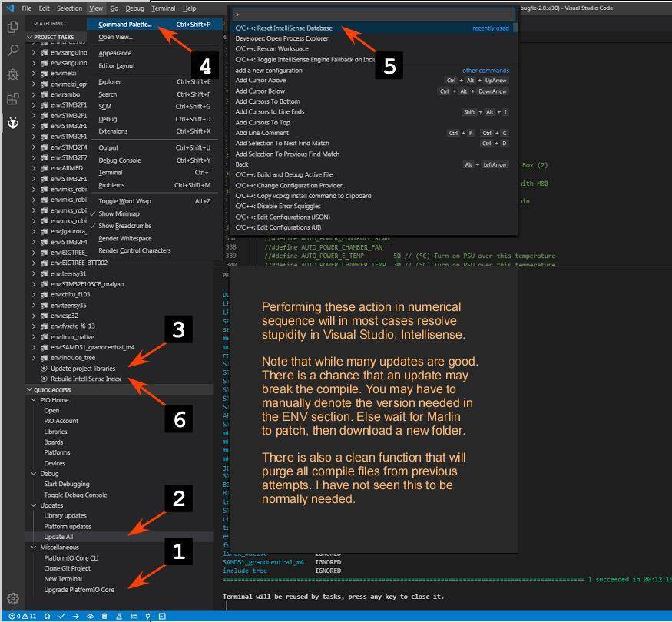Open the PlatformIO alien icon in activity bar
This screenshot has width=672, height=622.
coord(12,123)
